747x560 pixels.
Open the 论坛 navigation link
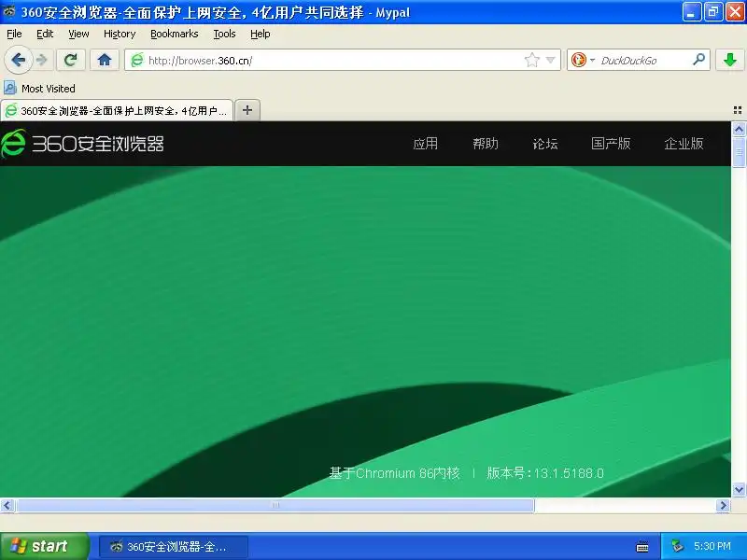pos(545,144)
